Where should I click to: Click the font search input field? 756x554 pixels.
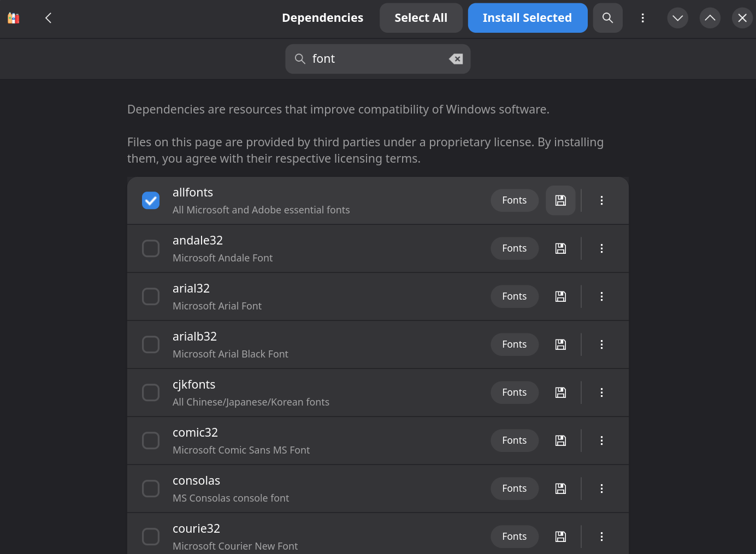pos(377,59)
